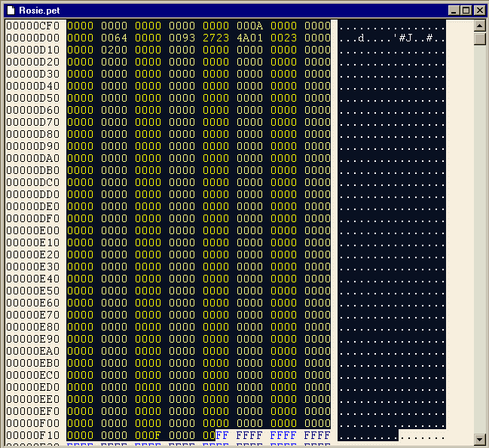Click offset label 00000E70

click(32, 315)
